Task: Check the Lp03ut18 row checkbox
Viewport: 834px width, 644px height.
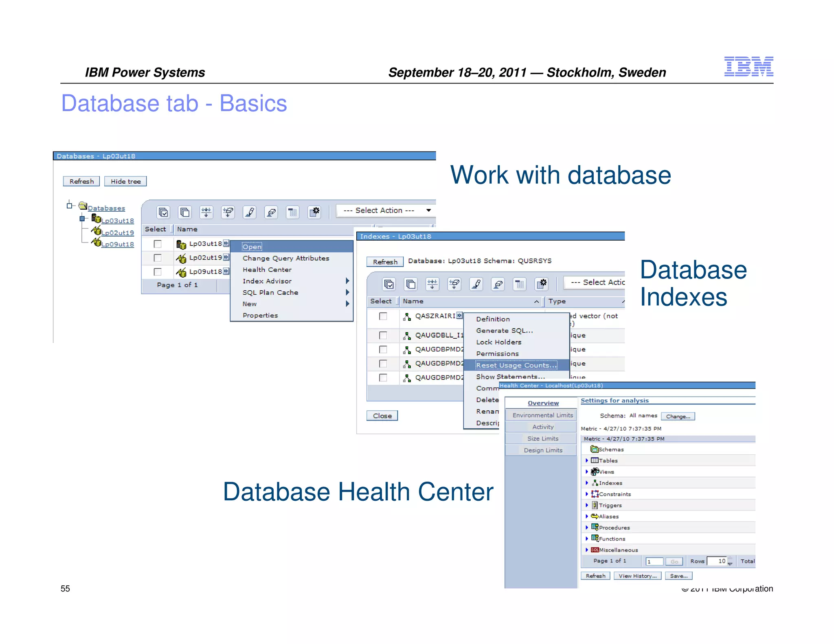Action: click(x=158, y=244)
